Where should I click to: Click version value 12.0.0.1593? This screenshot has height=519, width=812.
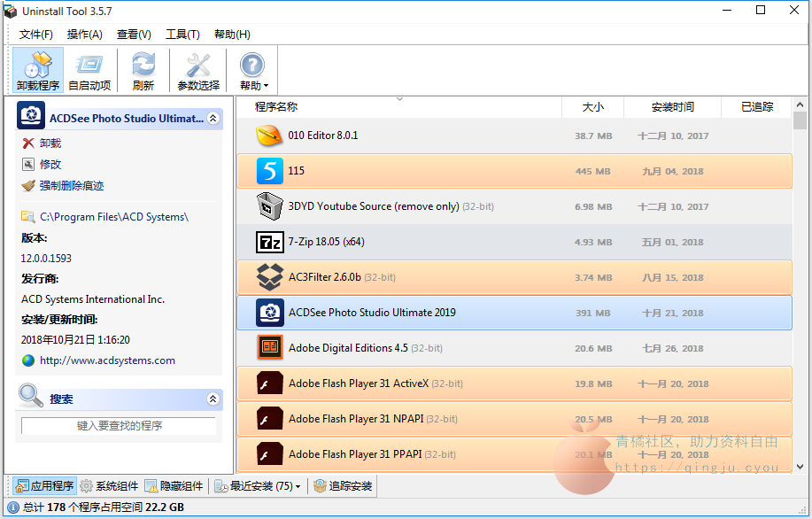tap(46, 258)
